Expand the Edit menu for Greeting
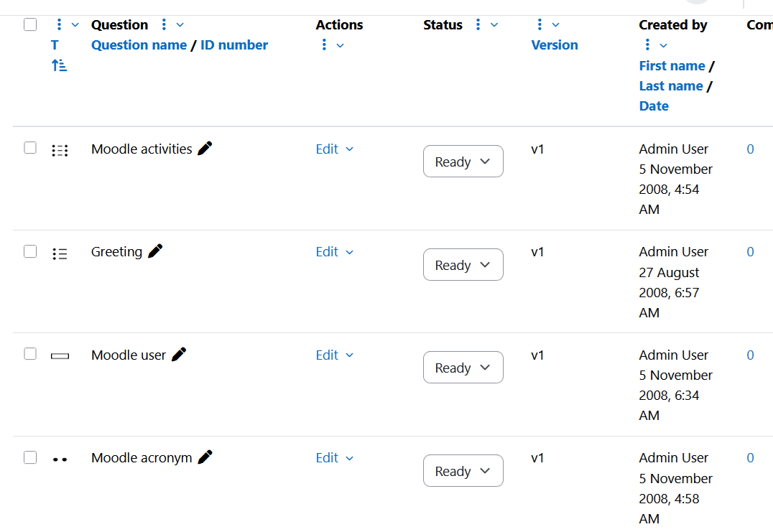The height and width of the screenshot is (532, 773). click(x=335, y=252)
